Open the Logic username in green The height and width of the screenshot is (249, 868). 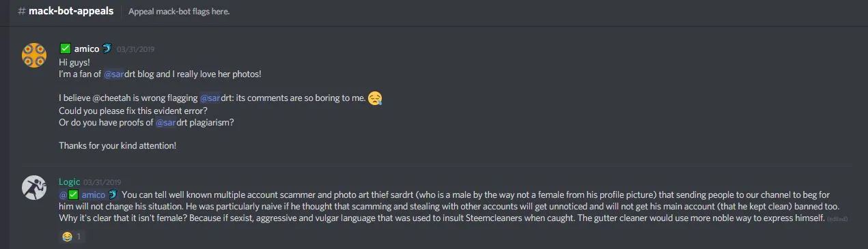(70, 182)
